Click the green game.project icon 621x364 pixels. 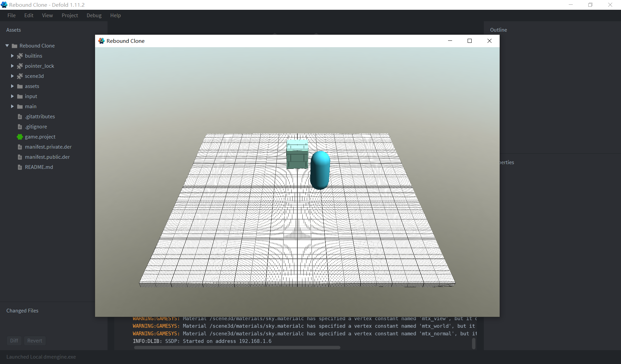coord(20,137)
